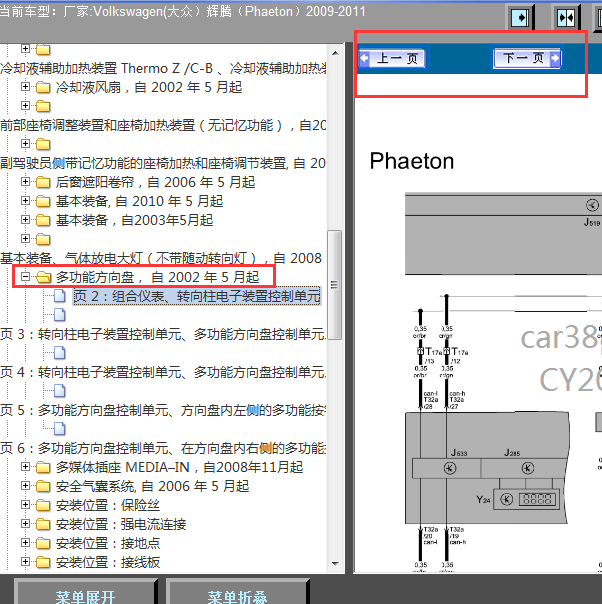The image size is (602, 604).
Task: Click the document icon above 页 3 entry
Action: click(x=60, y=315)
